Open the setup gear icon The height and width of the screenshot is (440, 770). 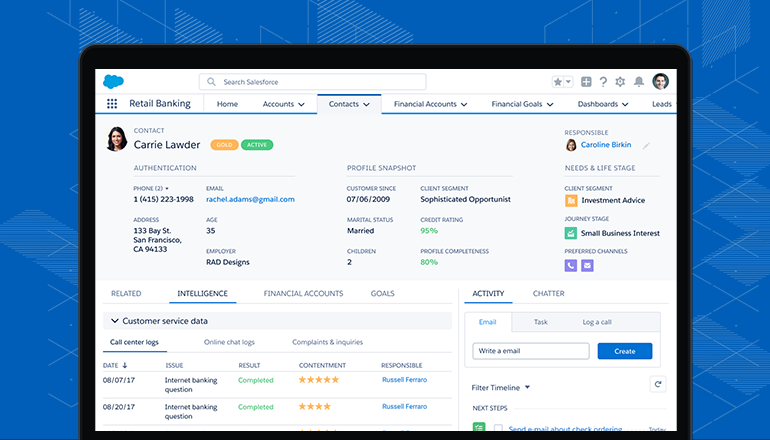click(620, 82)
